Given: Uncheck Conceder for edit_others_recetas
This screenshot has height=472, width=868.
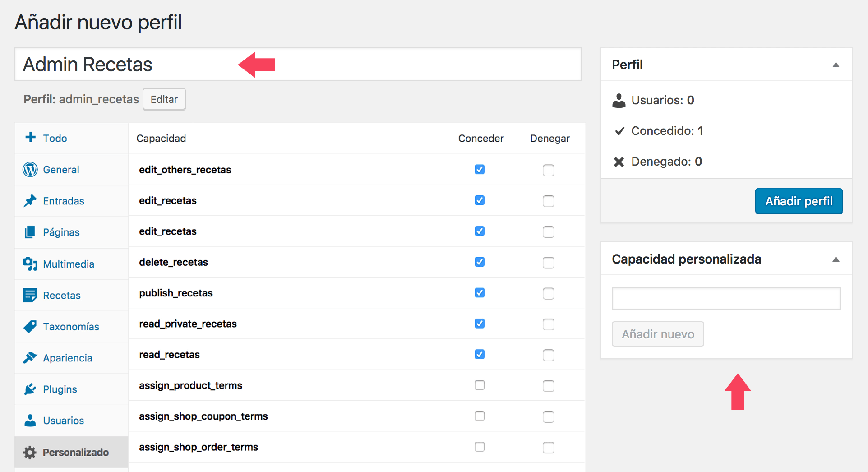Looking at the screenshot, I should pos(480,170).
